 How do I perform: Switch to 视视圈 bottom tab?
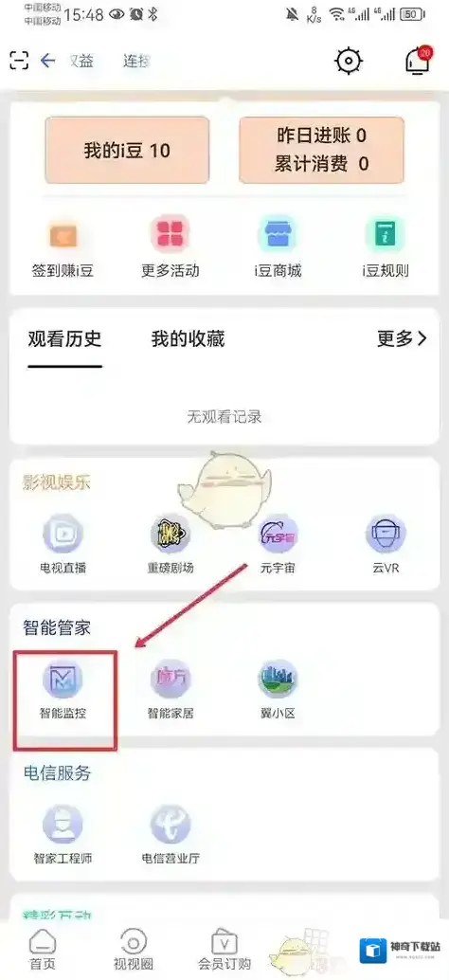[x=133, y=949]
